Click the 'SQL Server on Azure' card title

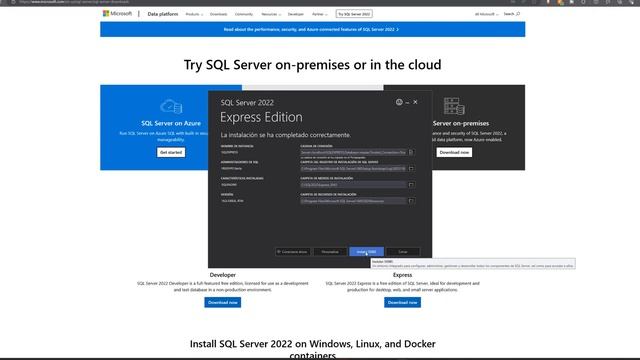click(171, 123)
